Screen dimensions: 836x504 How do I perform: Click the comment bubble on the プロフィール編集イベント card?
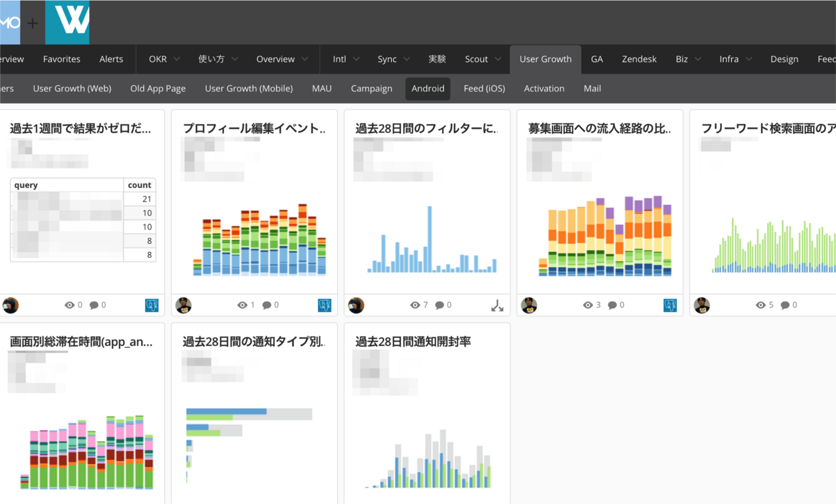(x=266, y=305)
